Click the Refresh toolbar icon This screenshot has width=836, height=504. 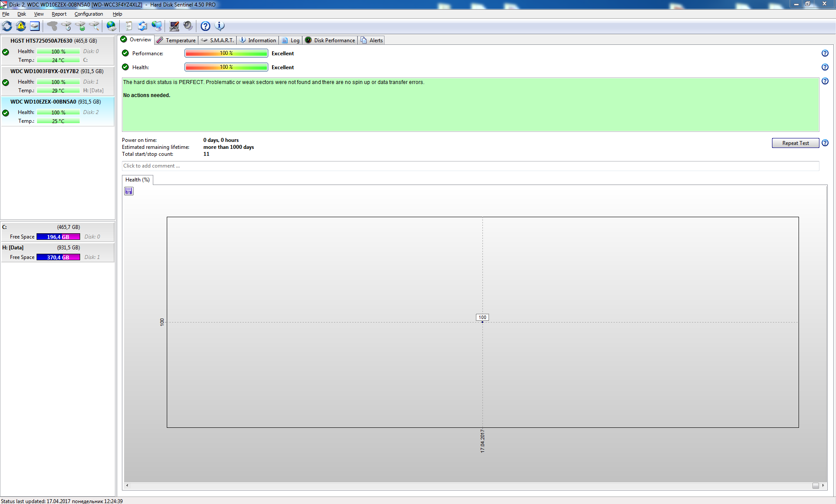tap(7, 26)
